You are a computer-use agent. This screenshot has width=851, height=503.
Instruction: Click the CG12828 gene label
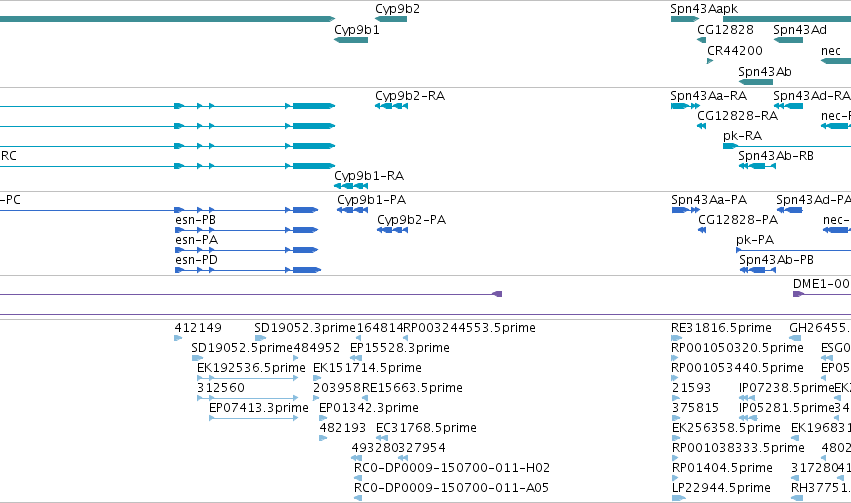(725, 30)
